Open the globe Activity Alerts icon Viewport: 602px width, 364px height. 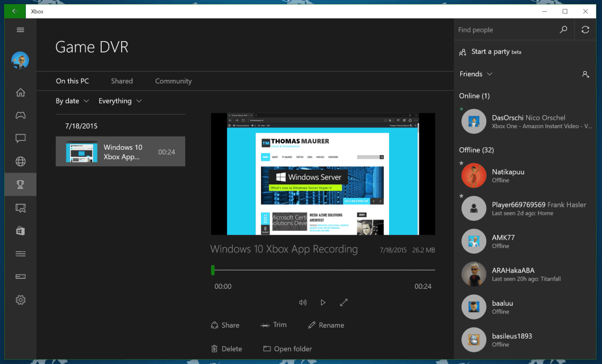(21, 161)
